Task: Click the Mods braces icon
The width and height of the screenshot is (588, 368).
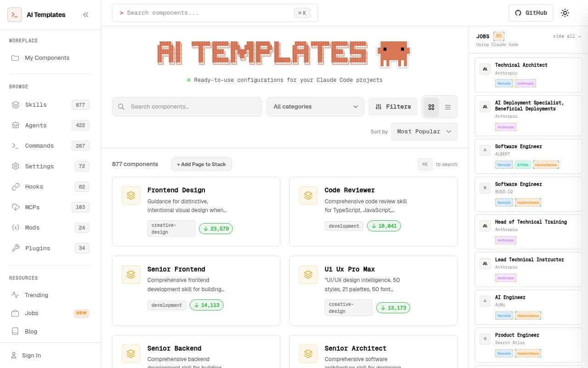Action: pos(16,228)
